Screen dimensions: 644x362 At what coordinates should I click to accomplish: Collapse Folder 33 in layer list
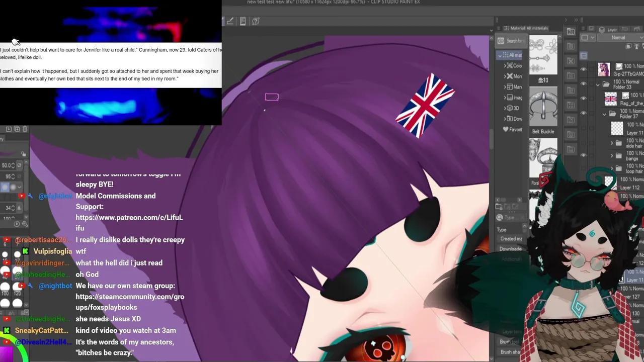pos(598,84)
